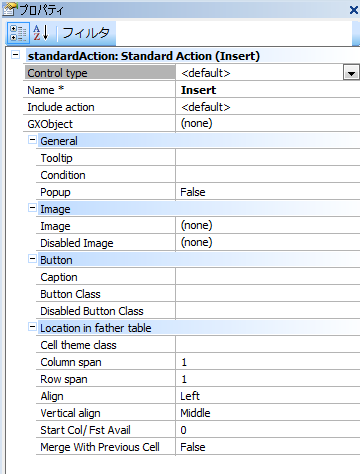Select the GXObject property row
Screen dimensions: 360x474
click(191, 124)
